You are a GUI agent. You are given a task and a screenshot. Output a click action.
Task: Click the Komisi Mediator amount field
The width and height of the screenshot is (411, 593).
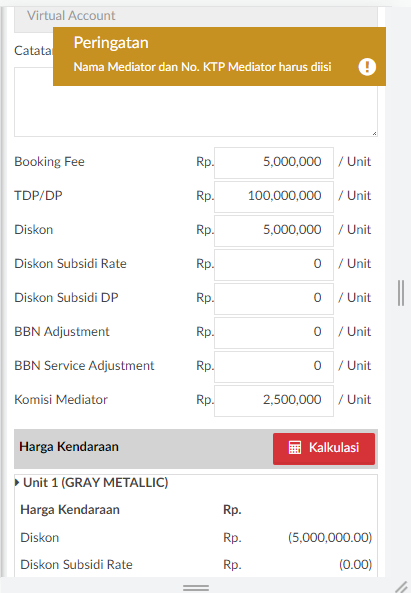(x=274, y=401)
